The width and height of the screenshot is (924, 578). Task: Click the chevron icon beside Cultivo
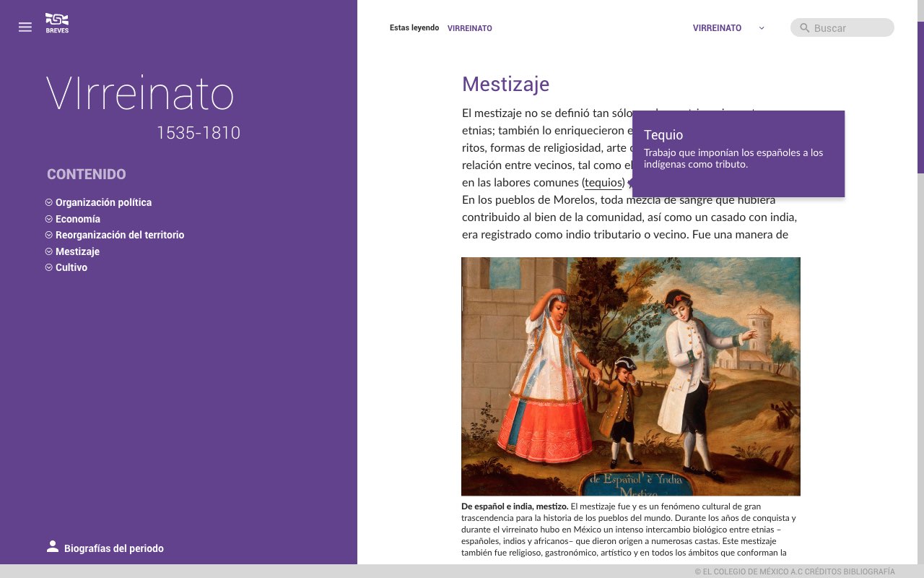(49, 267)
